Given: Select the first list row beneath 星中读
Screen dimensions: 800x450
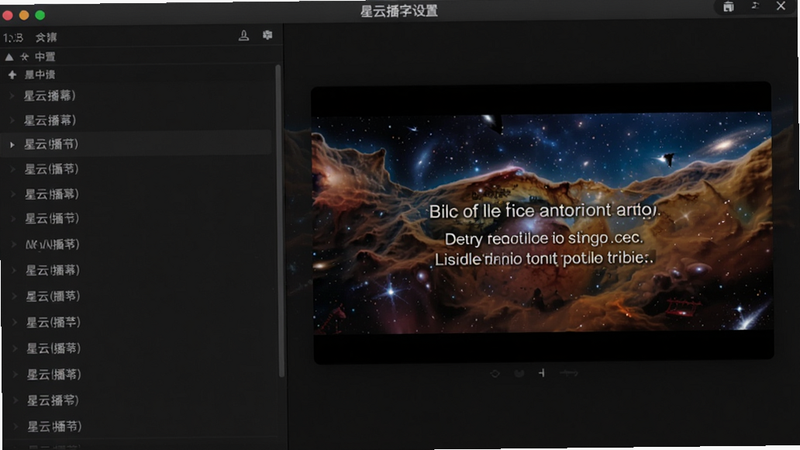Looking at the screenshot, I should point(137,96).
